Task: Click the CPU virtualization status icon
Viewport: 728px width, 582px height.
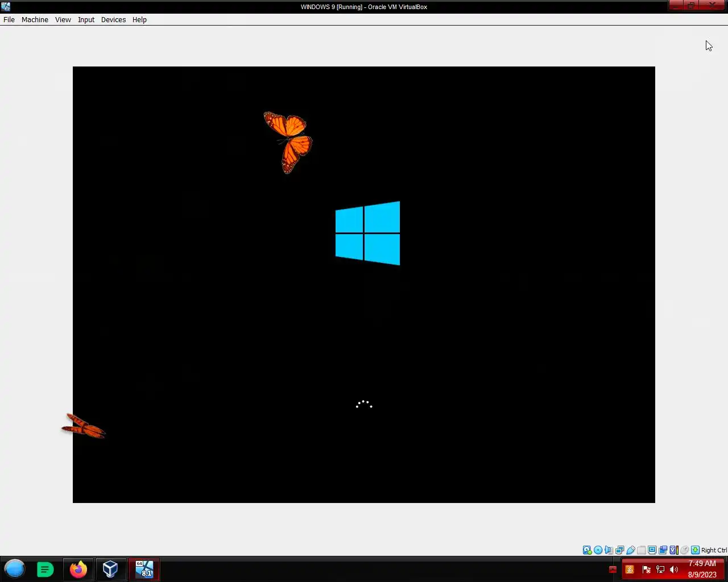Action: tap(673, 550)
